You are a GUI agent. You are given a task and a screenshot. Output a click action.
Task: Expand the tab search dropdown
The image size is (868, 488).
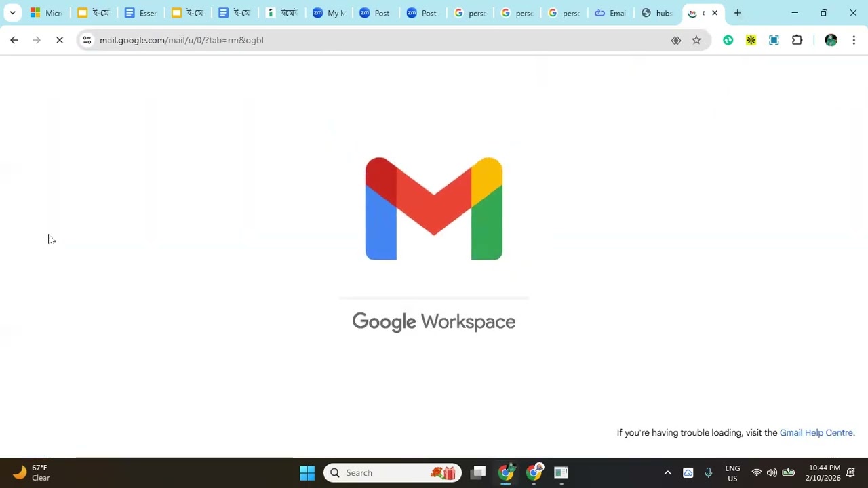[12, 13]
